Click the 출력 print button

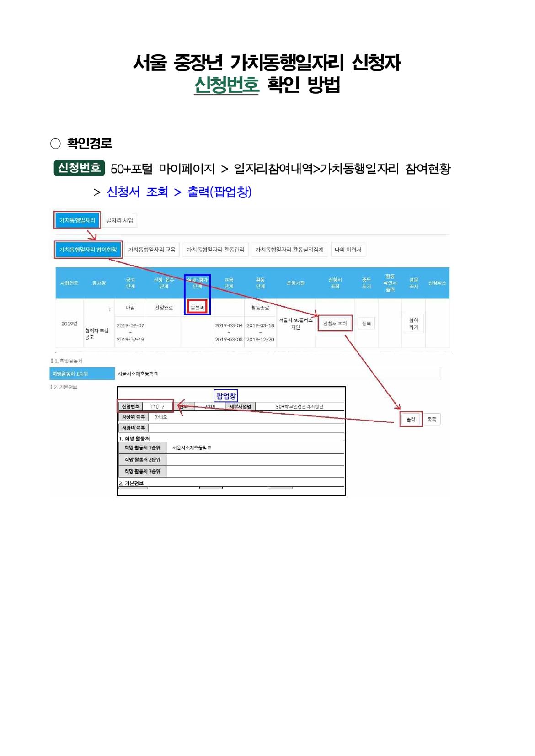point(411,419)
